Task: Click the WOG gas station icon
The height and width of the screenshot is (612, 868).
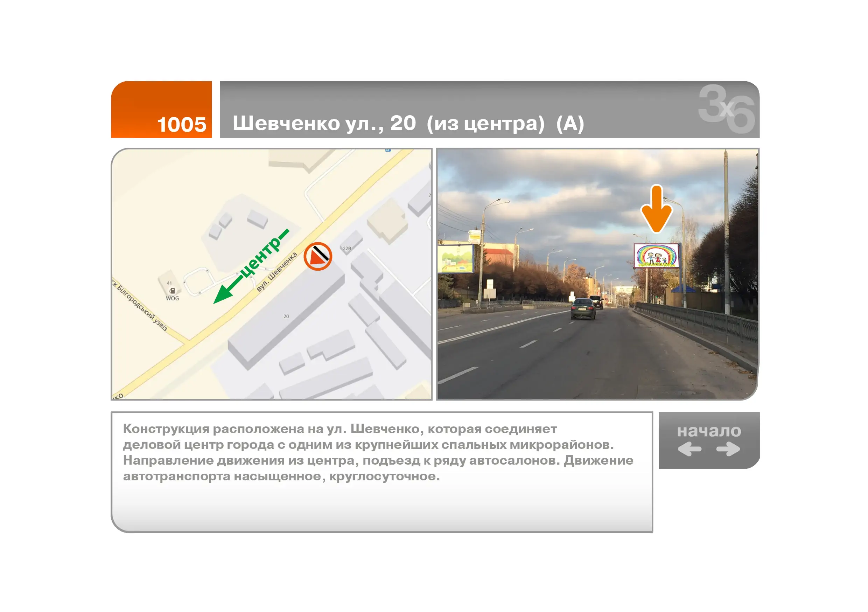Action: [172, 291]
